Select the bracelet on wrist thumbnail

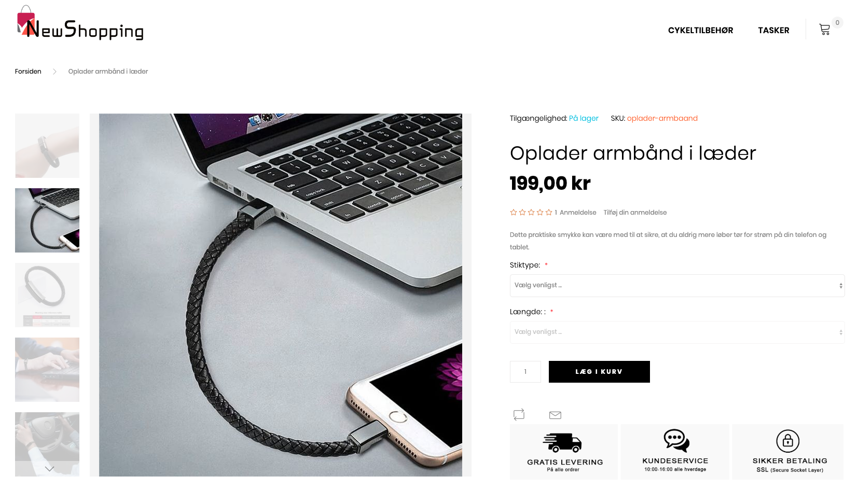pyautogui.click(x=47, y=146)
